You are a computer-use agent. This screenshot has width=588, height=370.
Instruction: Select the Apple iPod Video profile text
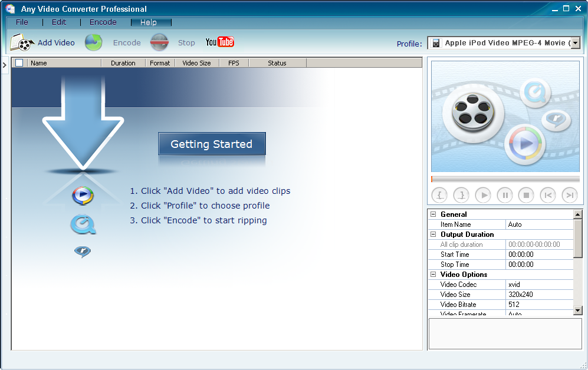pos(507,43)
